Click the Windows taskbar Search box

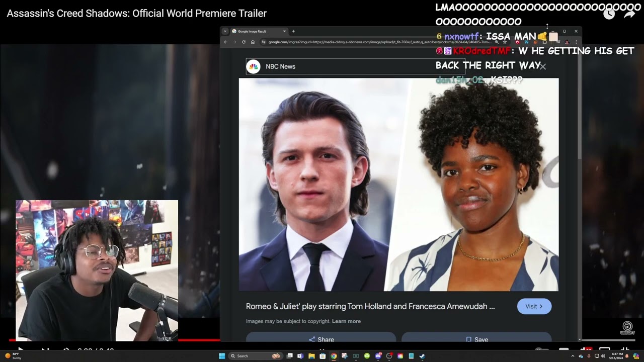tap(256, 356)
